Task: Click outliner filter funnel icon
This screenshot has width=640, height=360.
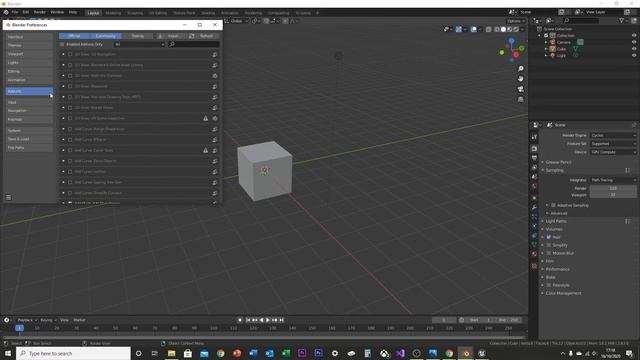Action: 621,20
